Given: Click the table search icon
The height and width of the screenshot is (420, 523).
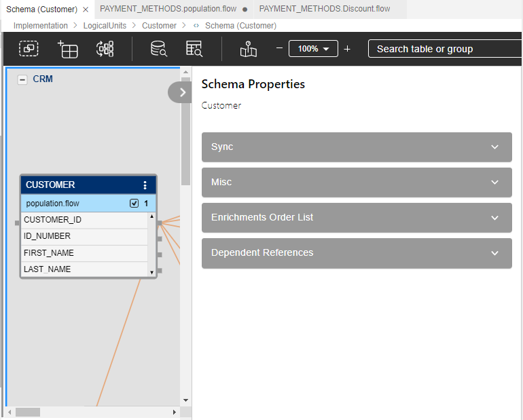Looking at the screenshot, I should click(x=194, y=49).
